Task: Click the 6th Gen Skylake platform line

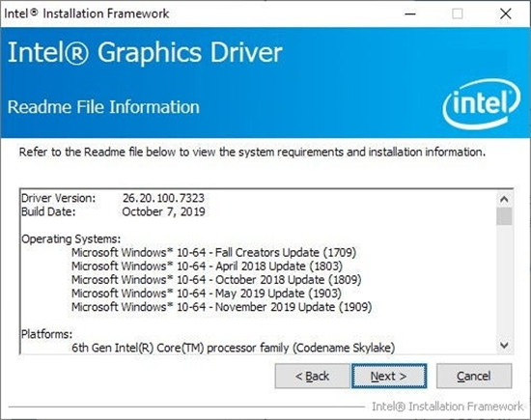Action: [x=233, y=348]
